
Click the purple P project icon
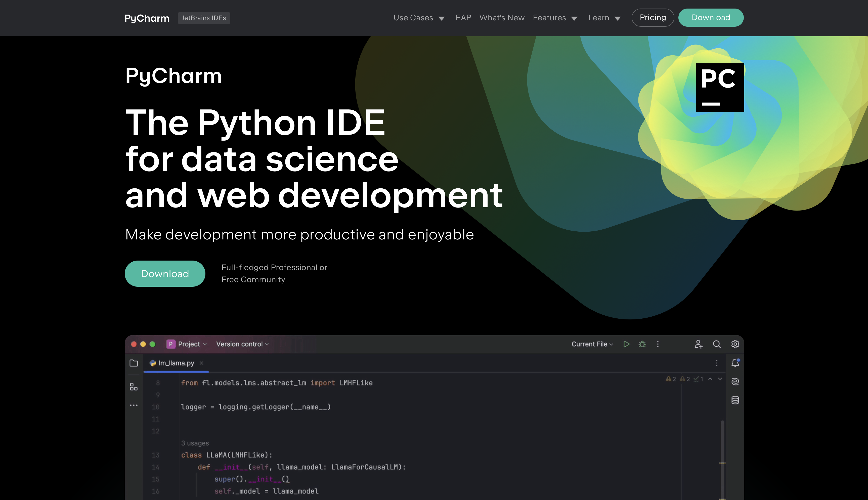point(170,344)
